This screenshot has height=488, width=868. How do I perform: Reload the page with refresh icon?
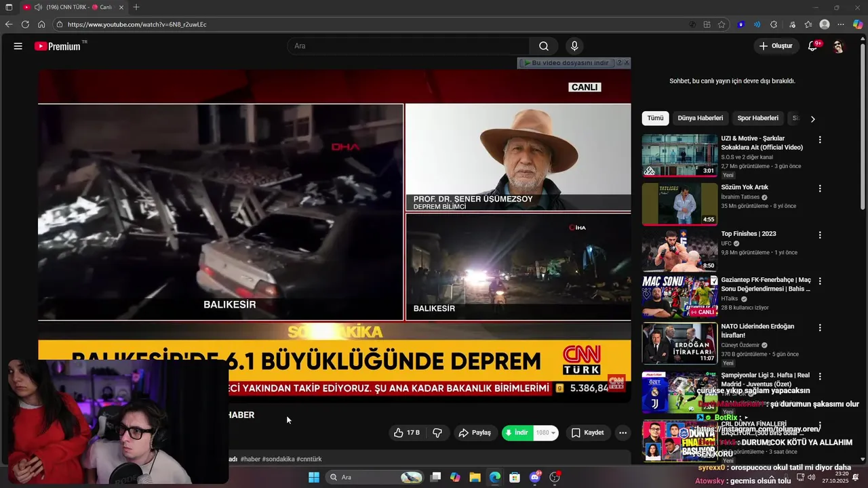click(25, 24)
